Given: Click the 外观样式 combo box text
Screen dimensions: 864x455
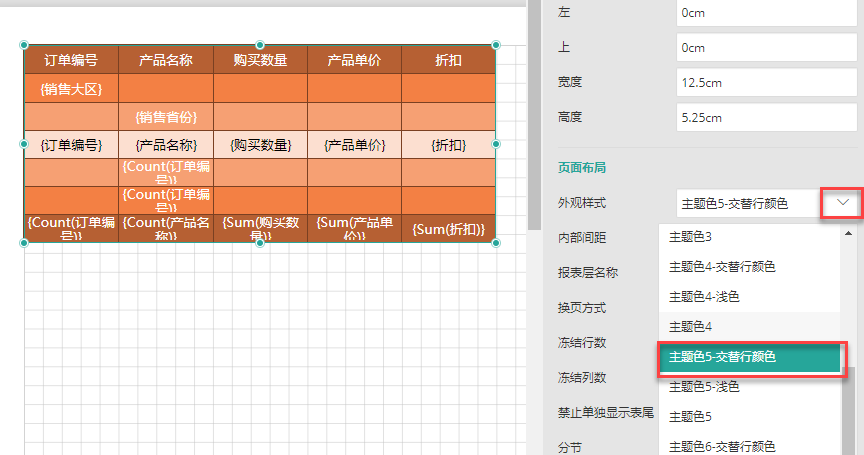Looking at the screenshot, I should click(x=735, y=203).
